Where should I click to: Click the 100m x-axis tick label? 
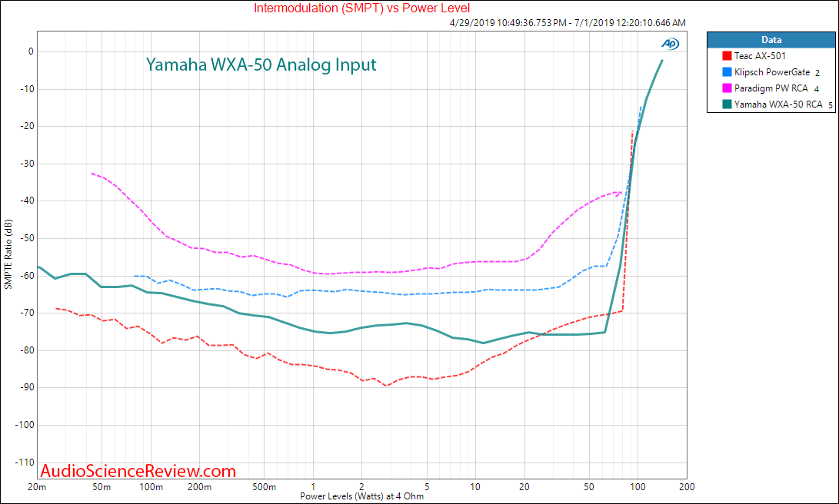click(x=151, y=487)
